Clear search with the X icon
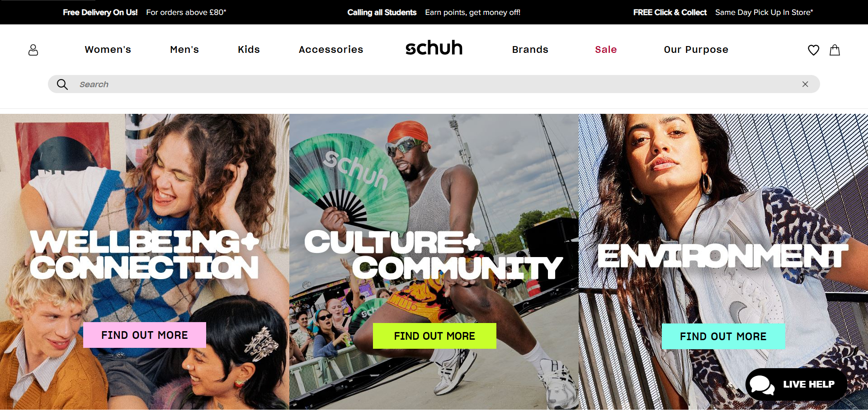The width and height of the screenshot is (868, 412). (x=805, y=84)
